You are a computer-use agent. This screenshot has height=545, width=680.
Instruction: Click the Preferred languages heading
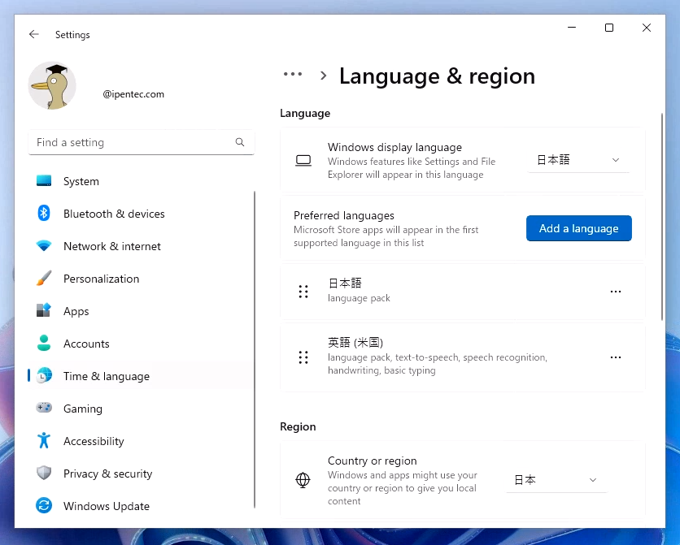tap(344, 215)
